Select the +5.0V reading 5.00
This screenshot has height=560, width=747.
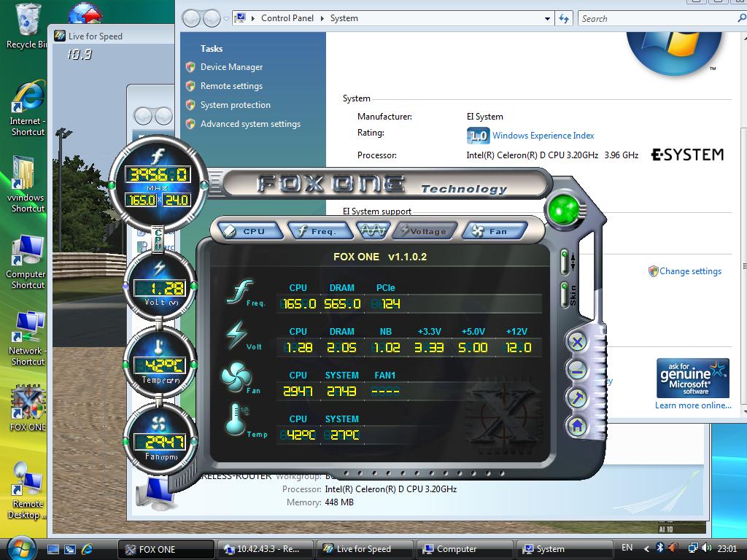(473, 348)
